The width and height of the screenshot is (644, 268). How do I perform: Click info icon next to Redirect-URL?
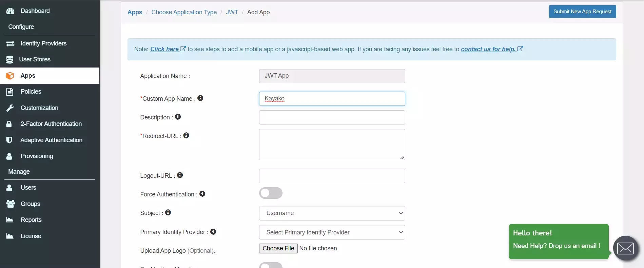(x=186, y=135)
